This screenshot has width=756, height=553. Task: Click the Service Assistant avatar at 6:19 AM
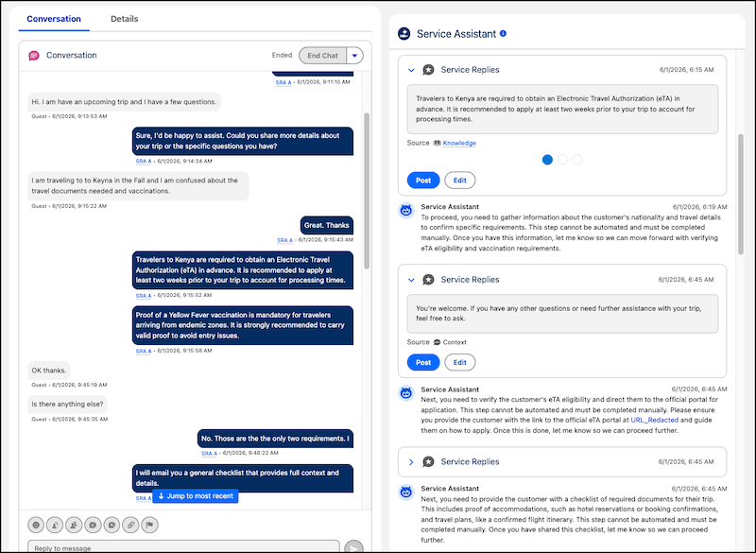[x=406, y=210]
